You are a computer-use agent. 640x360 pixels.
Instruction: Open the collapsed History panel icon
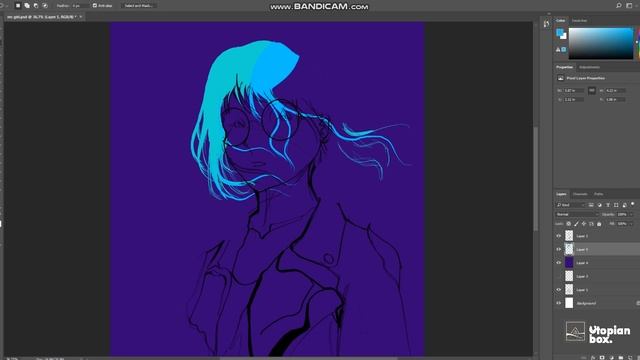(x=546, y=24)
